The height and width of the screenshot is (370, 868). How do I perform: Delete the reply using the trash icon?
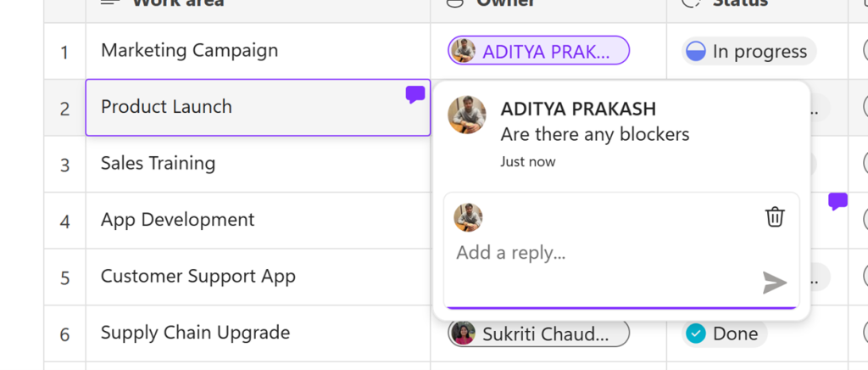[775, 217]
